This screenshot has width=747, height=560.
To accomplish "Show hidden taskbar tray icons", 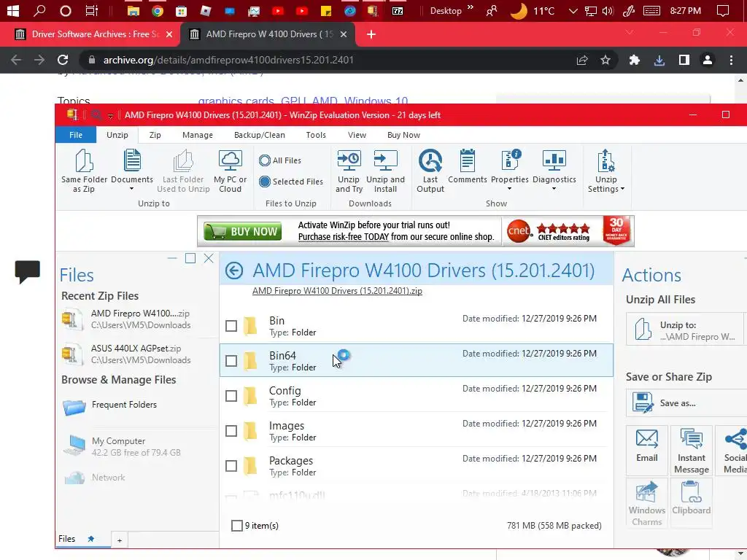I will tap(573, 11).
